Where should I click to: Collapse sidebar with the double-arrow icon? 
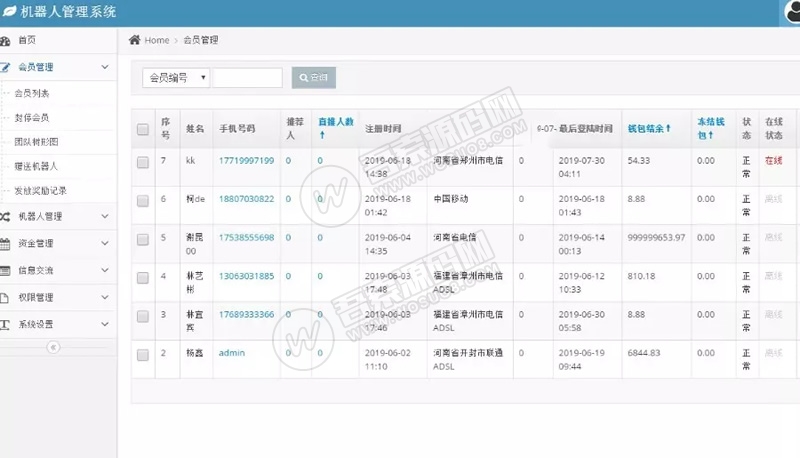(54, 347)
